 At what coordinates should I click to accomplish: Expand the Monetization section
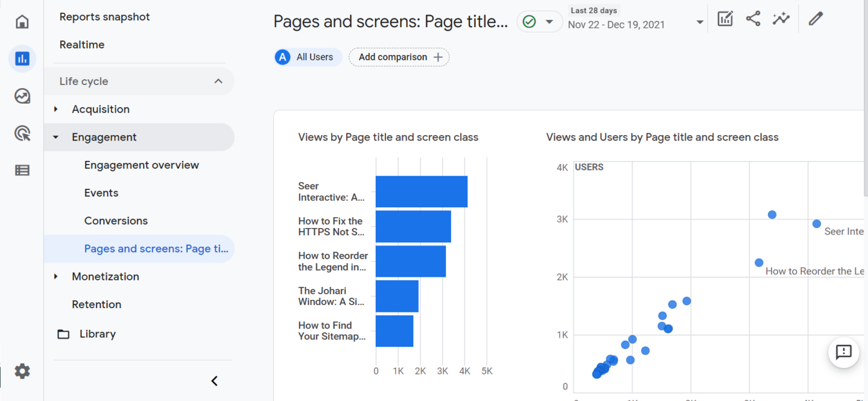[x=56, y=277]
